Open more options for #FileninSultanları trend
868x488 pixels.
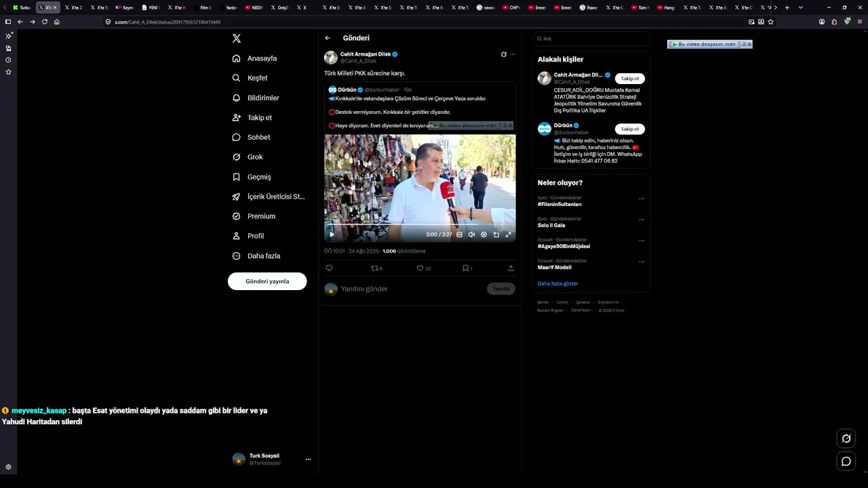tap(642, 199)
